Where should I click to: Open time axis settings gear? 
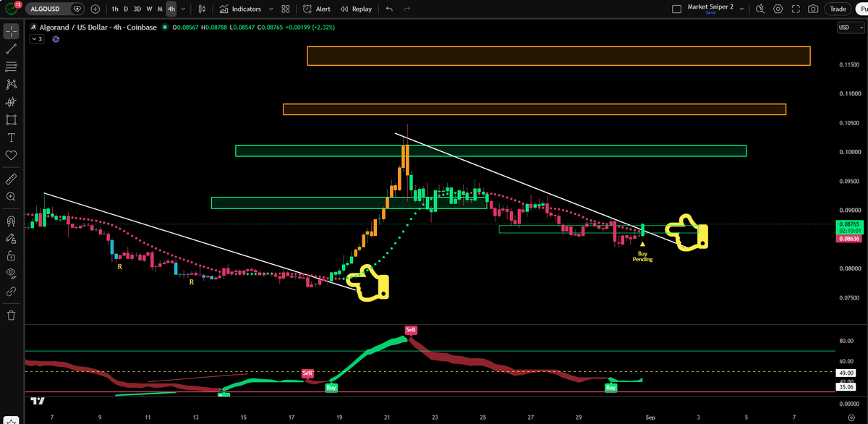851,417
